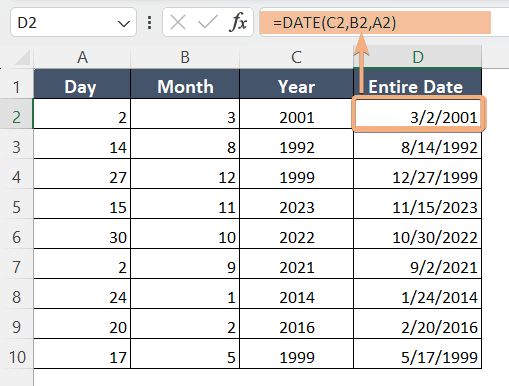Open Insert Function fx dialog
Screen dimensions: 509x386
tap(238, 23)
